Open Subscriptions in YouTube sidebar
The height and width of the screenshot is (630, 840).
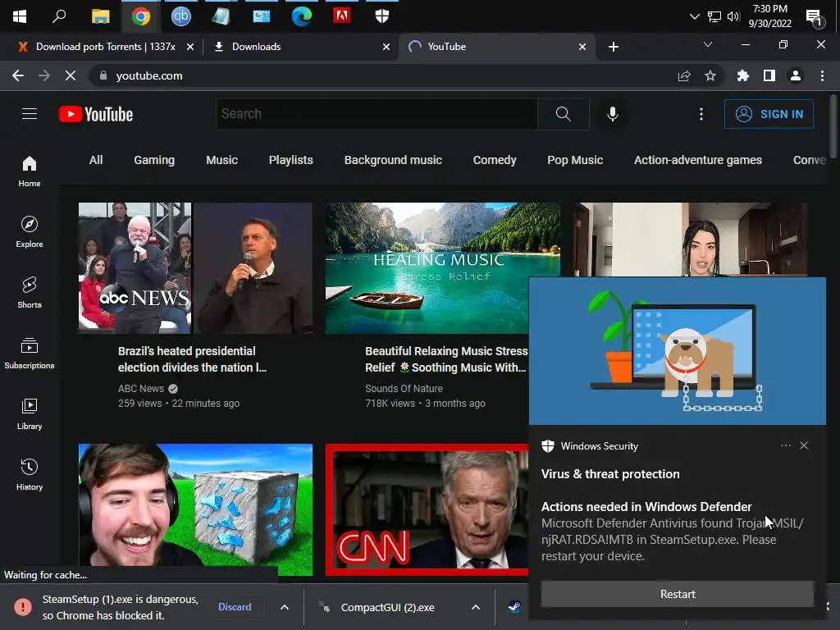30,353
